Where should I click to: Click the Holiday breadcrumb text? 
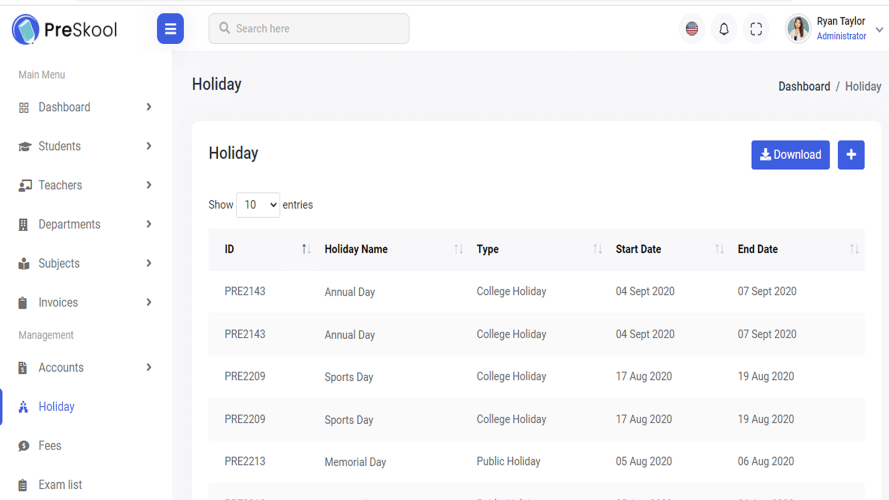pyautogui.click(x=863, y=87)
